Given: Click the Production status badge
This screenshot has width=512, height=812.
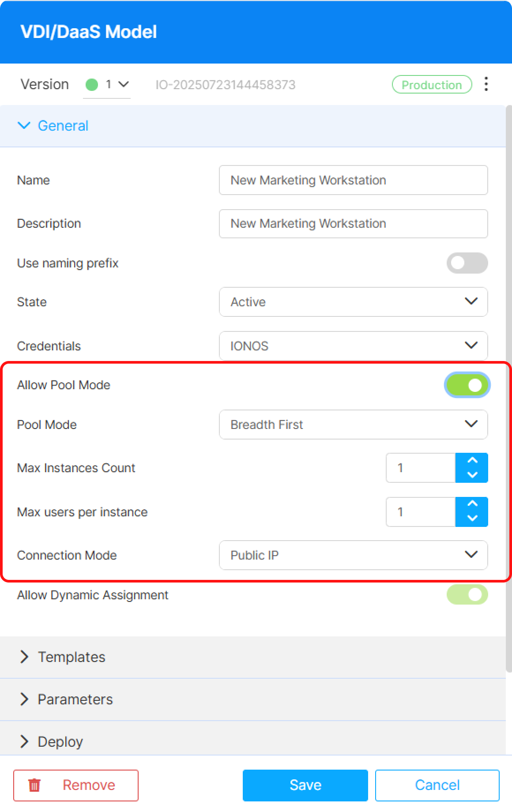Looking at the screenshot, I should pyautogui.click(x=432, y=85).
